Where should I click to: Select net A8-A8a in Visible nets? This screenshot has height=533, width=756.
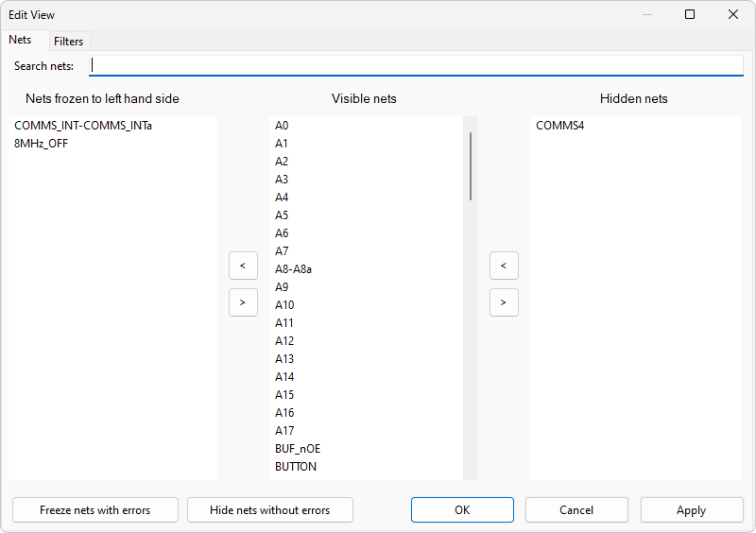click(294, 269)
